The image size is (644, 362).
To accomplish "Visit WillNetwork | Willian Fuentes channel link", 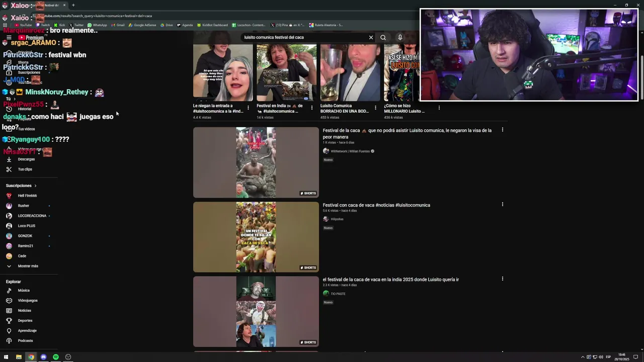I will (x=350, y=151).
